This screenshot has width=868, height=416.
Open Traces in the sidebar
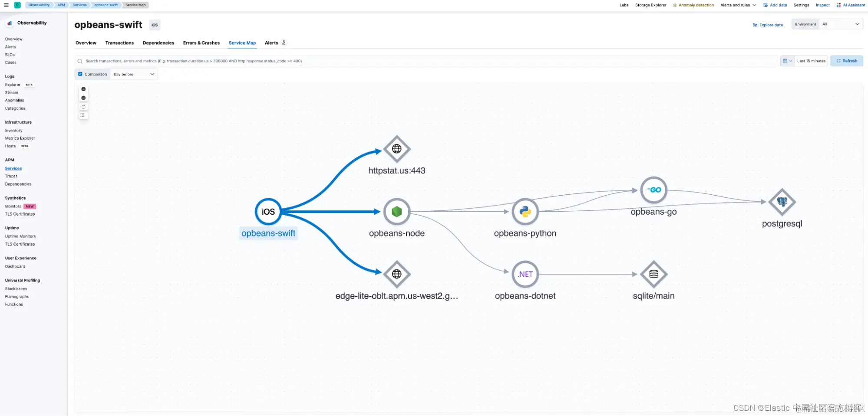click(11, 176)
